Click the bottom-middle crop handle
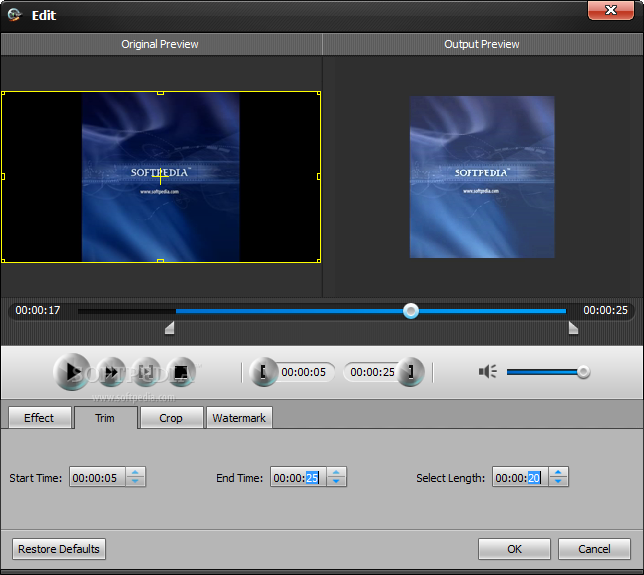644x575 pixels. pyautogui.click(x=161, y=261)
